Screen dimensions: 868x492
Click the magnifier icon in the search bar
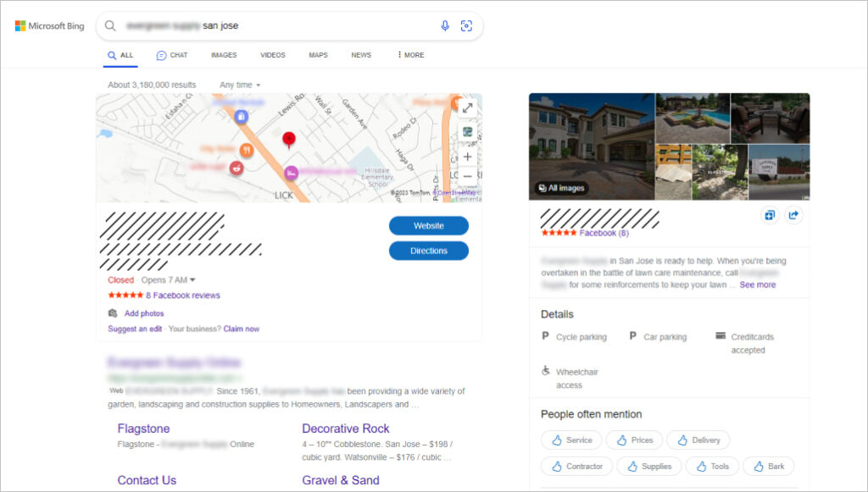(x=110, y=26)
